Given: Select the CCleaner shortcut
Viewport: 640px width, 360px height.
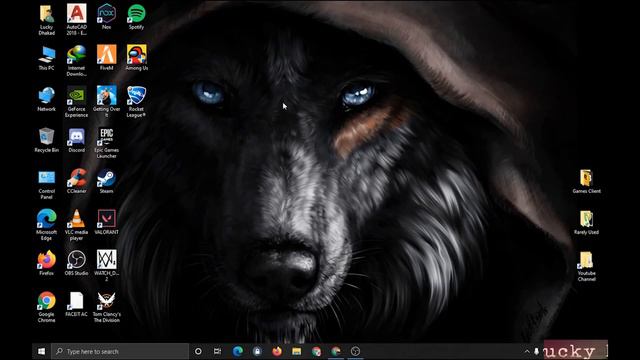Looking at the screenshot, I should point(76,181).
